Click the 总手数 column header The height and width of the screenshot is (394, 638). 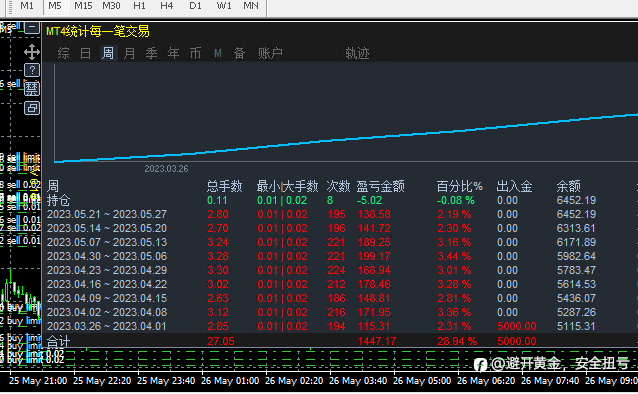[224, 186]
